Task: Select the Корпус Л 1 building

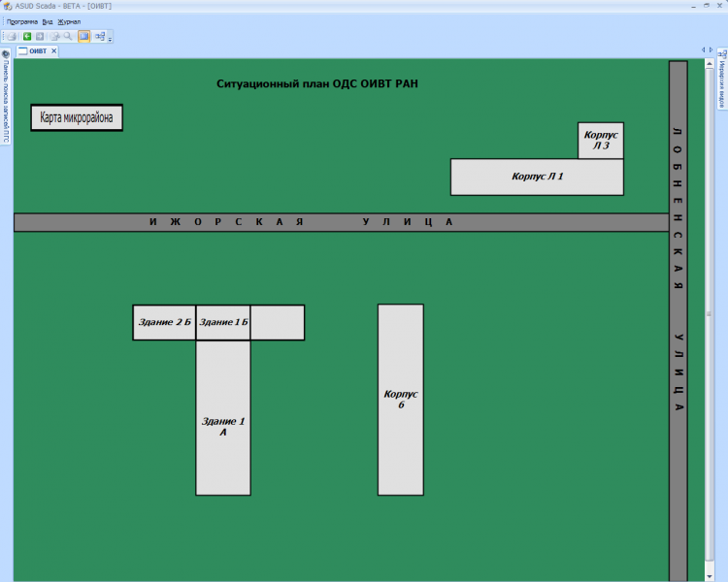Action: tap(537, 177)
